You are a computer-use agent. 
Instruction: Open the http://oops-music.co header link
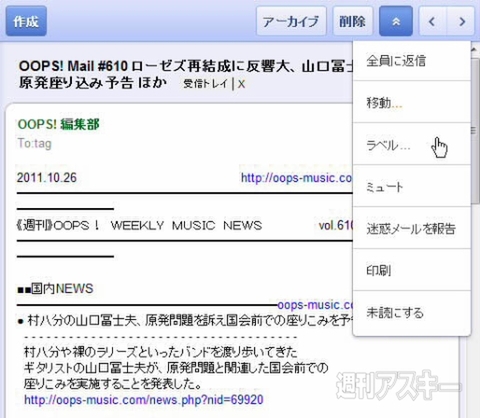(x=296, y=178)
